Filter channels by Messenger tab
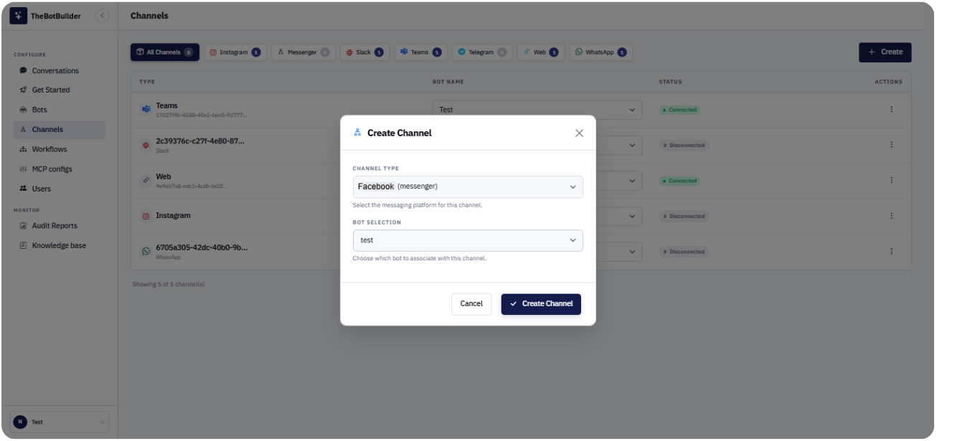The image size is (980, 441). pyautogui.click(x=303, y=52)
